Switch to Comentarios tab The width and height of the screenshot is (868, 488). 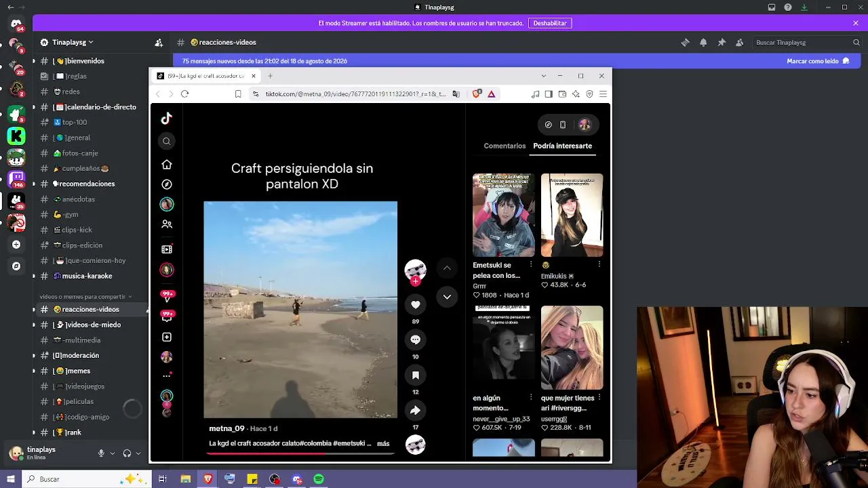505,146
